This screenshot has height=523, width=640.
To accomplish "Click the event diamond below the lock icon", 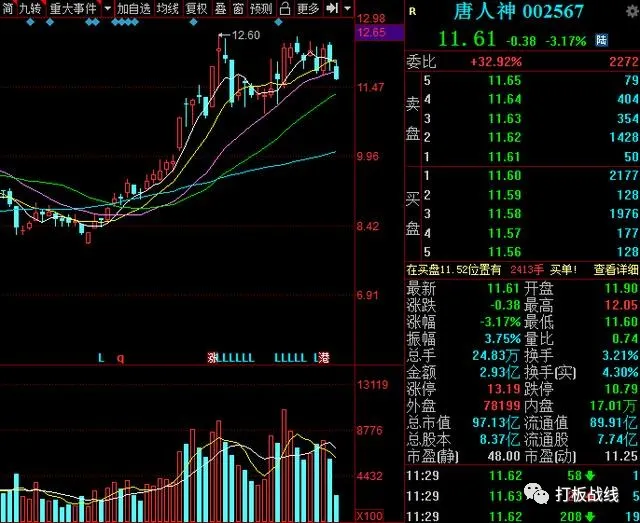I will [278, 22].
